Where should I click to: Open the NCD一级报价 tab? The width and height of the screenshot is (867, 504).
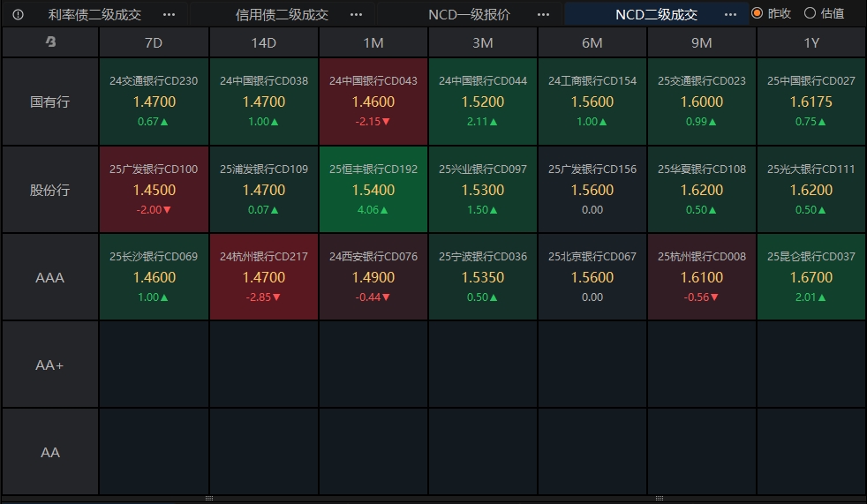469,14
